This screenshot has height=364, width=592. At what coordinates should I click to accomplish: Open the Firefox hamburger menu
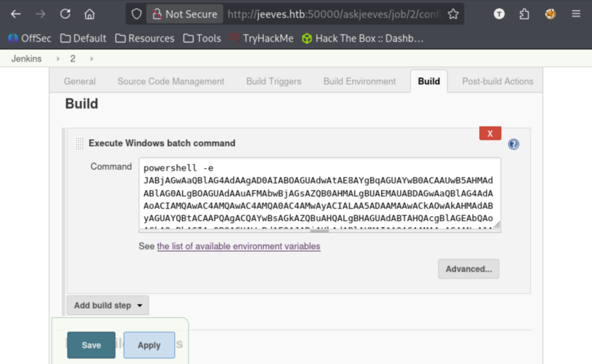(x=576, y=14)
